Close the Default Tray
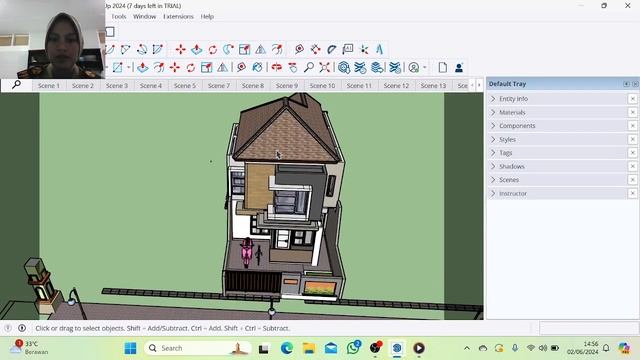 635,84
